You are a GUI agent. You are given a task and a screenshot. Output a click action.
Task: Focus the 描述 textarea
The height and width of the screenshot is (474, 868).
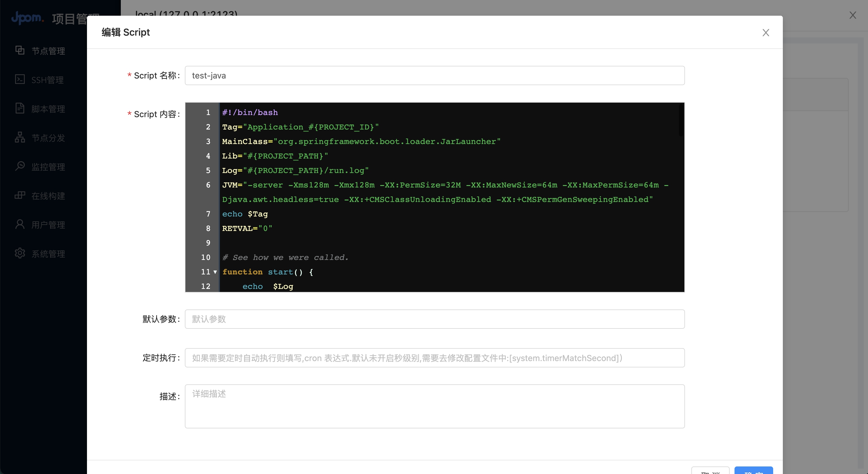pyautogui.click(x=435, y=406)
